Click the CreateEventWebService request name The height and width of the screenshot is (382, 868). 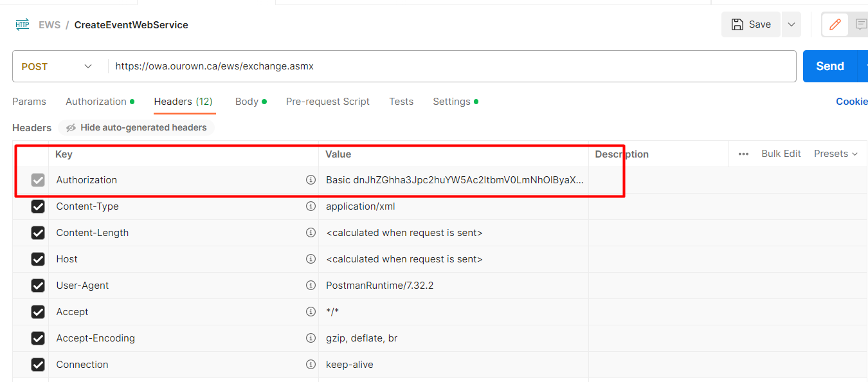click(x=131, y=25)
